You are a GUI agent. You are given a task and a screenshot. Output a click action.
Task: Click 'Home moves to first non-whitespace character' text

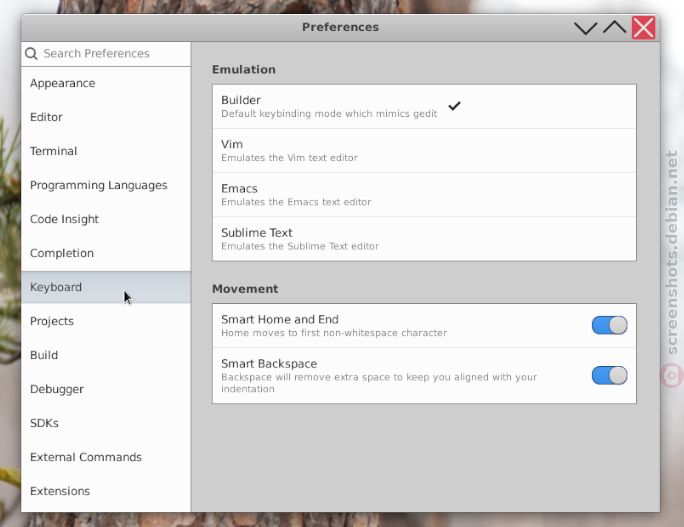(334, 333)
